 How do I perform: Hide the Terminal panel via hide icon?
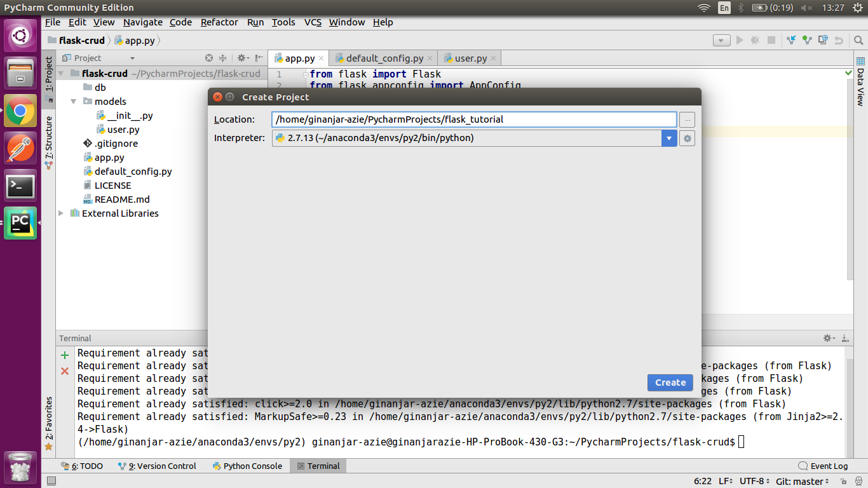click(845, 338)
